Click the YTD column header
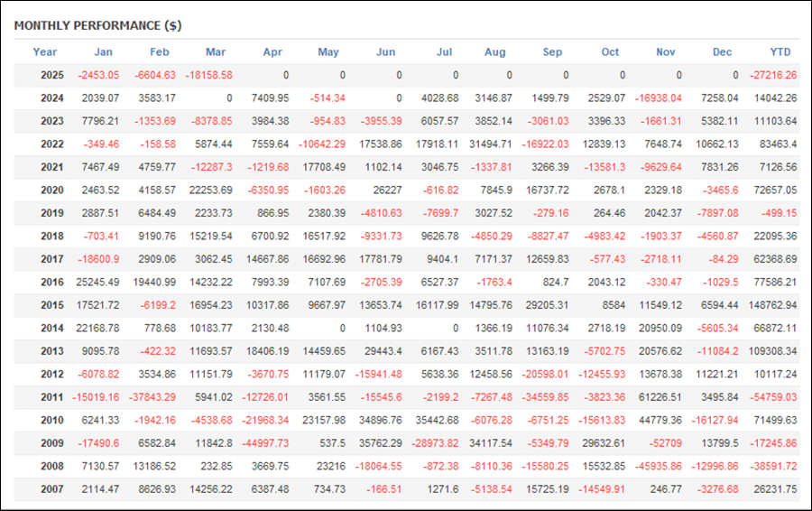The height and width of the screenshot is (511, 812). click(x=780, y=51)
